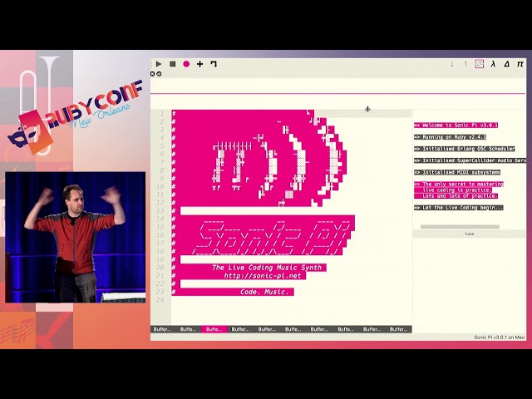Click the small close icon on the scope pane
The image size is (532, 399).
point(153,74)
